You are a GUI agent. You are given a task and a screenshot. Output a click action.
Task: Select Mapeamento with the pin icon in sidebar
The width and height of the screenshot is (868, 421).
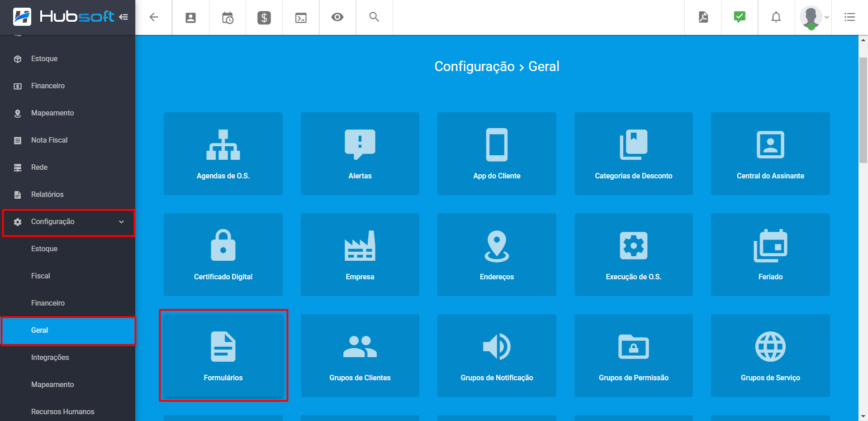pyautogui.click(x=68, y=113)
